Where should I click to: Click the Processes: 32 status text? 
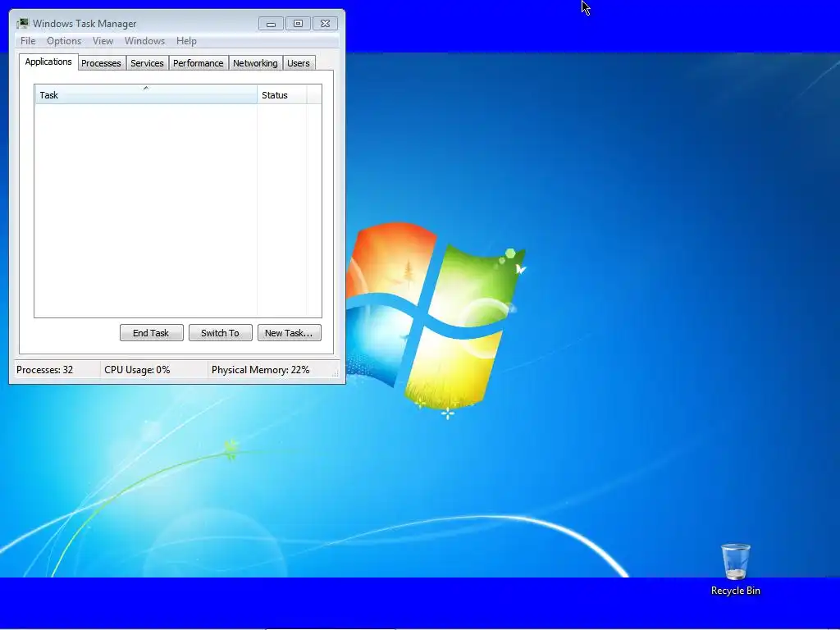pyautogui.click(x=44, y=370)
